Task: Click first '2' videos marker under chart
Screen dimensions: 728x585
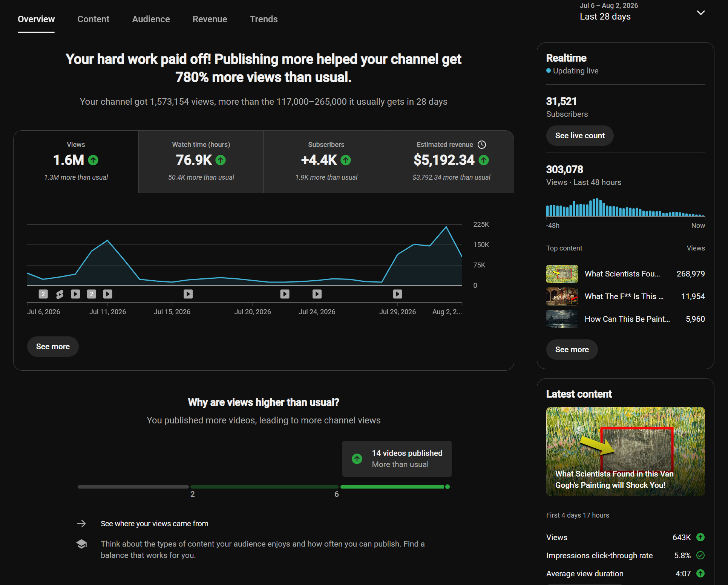Action: tap(43, 294)
